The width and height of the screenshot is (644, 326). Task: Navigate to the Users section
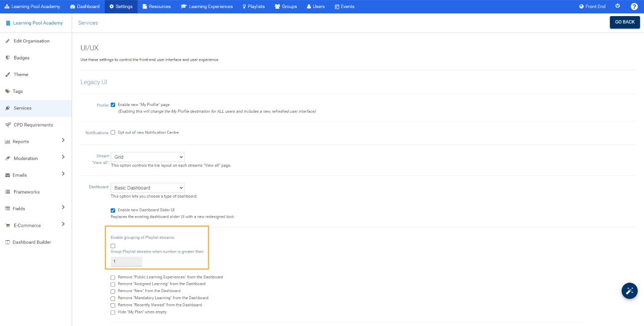[315, 6]
